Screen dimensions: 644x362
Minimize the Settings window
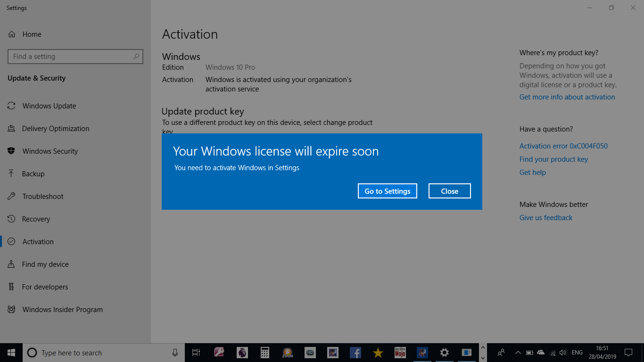(590, 8)
